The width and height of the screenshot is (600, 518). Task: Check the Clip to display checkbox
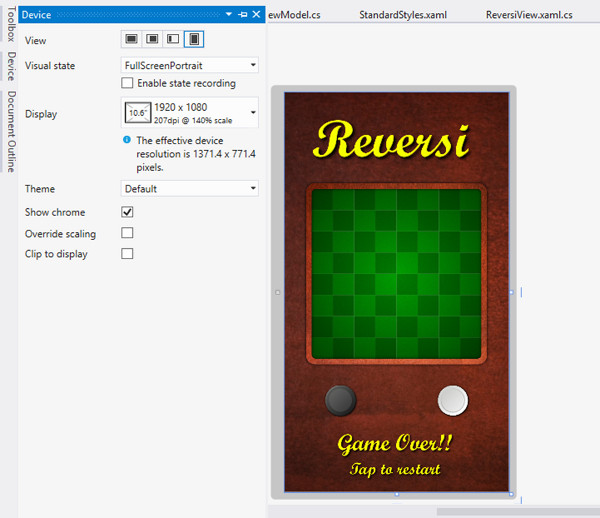click(x=127, y=253)
